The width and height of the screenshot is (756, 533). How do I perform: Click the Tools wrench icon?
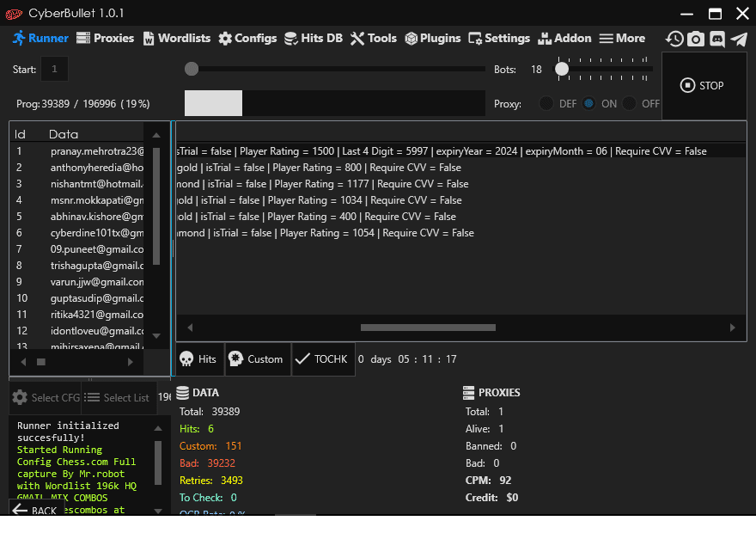click(x=357, y=39)
